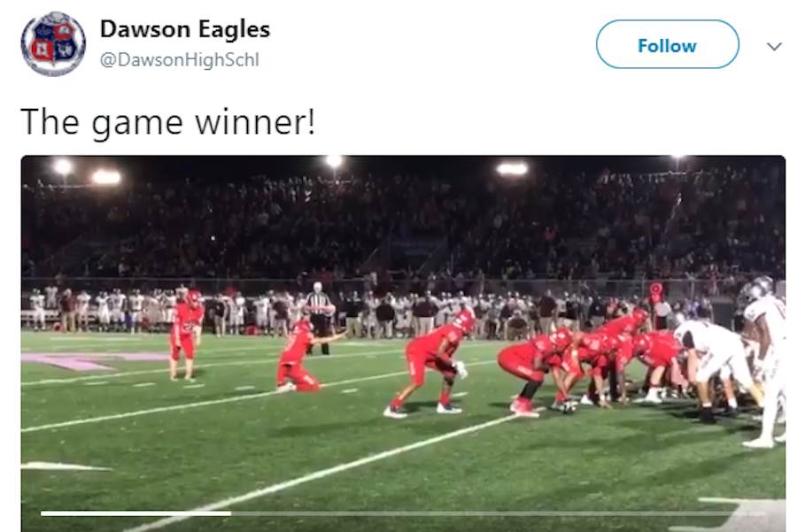
Task: Click the start of the video progress bar
Action: click(x=43, y=513)
